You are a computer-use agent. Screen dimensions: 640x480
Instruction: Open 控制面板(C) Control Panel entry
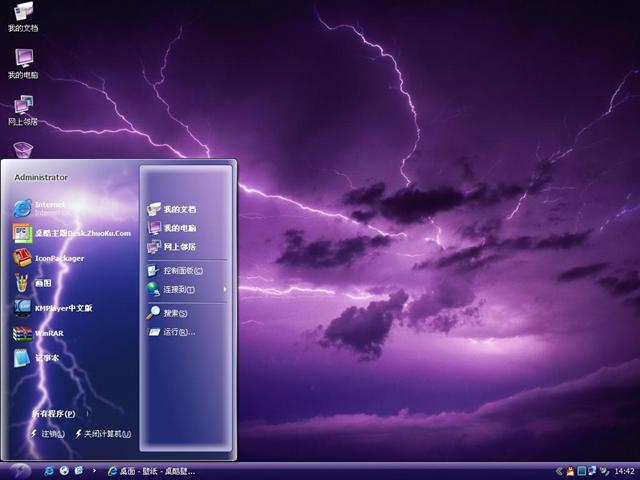click(175, 270)
